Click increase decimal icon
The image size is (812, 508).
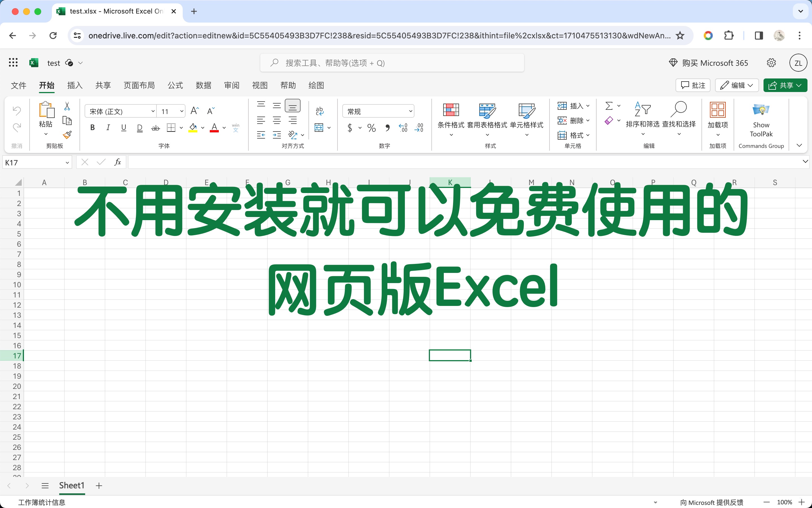point(403,128)
